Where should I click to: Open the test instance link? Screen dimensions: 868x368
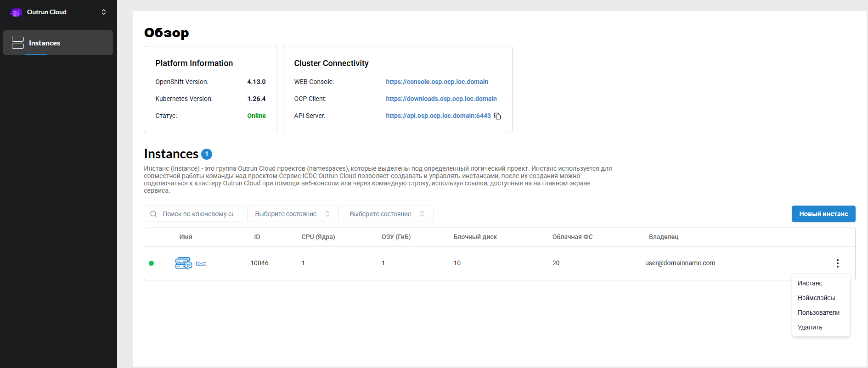pos(201,263)
